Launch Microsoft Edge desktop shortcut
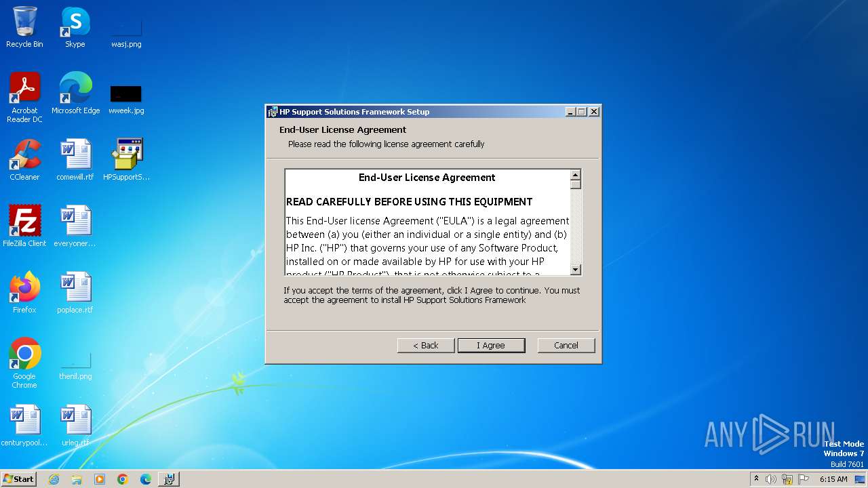The image size is (868, 488). 75,93
